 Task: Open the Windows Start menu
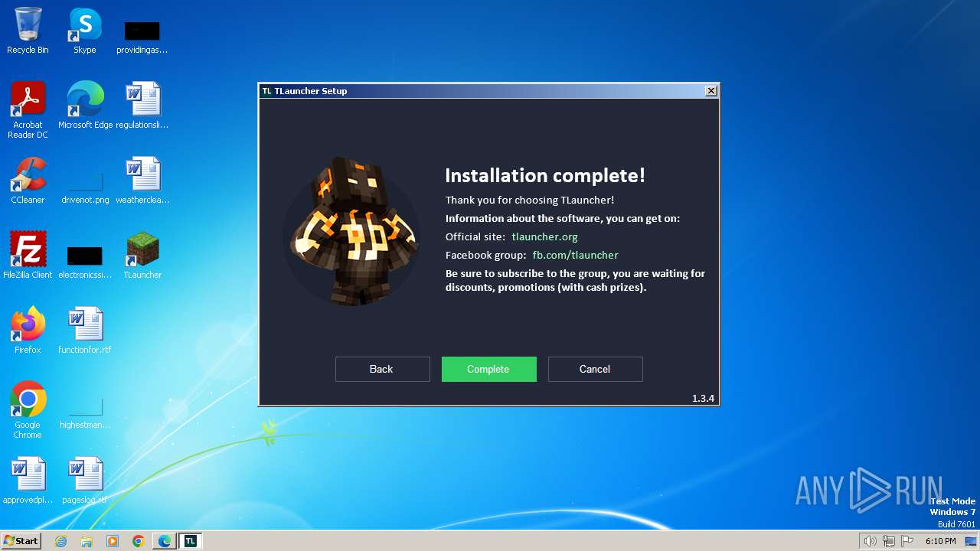point(21,541)
